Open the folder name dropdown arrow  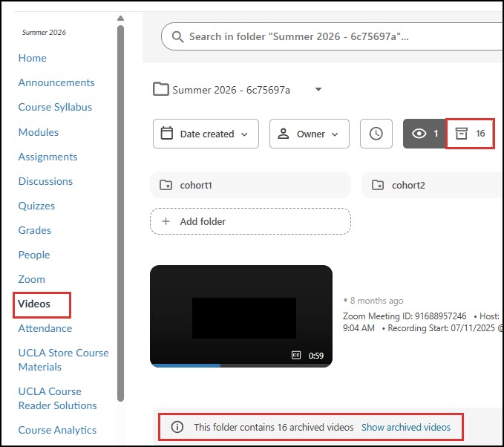pos(318,89)
